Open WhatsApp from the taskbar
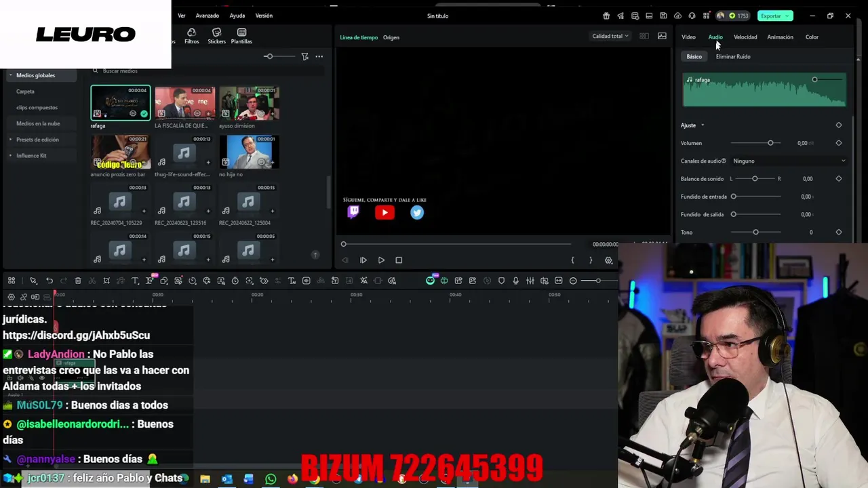868x488 pixels. point(271,479)
